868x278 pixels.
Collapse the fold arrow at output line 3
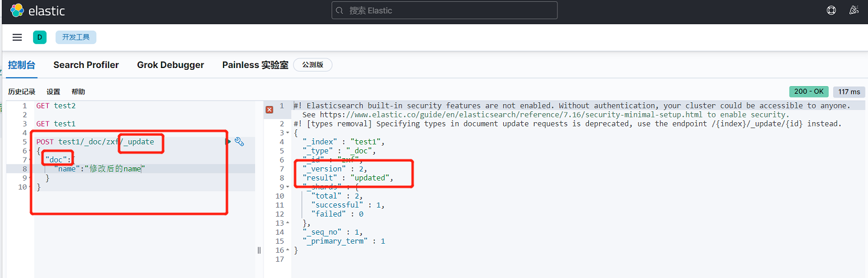288,132
